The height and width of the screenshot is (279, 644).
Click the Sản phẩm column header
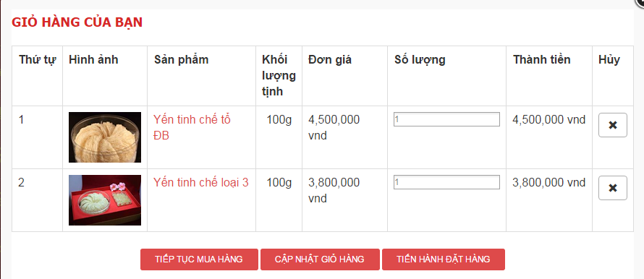click(x=181, y=60)
